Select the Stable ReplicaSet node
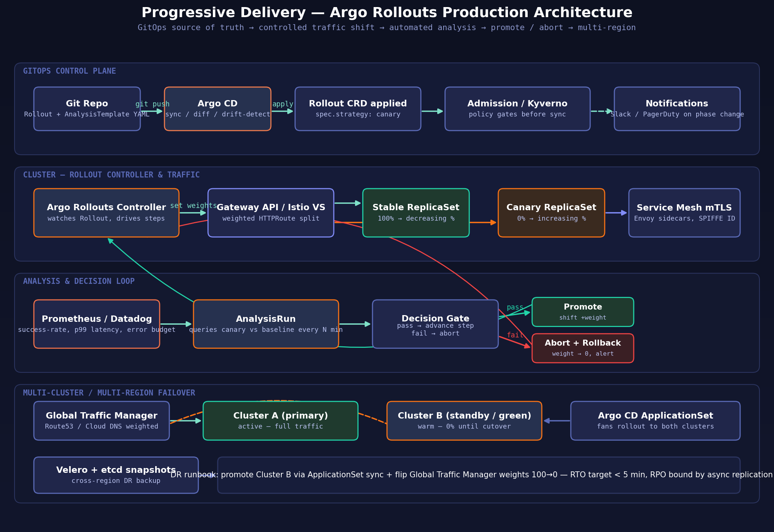This screenshot has width=774, height=532. pos(416,213)
